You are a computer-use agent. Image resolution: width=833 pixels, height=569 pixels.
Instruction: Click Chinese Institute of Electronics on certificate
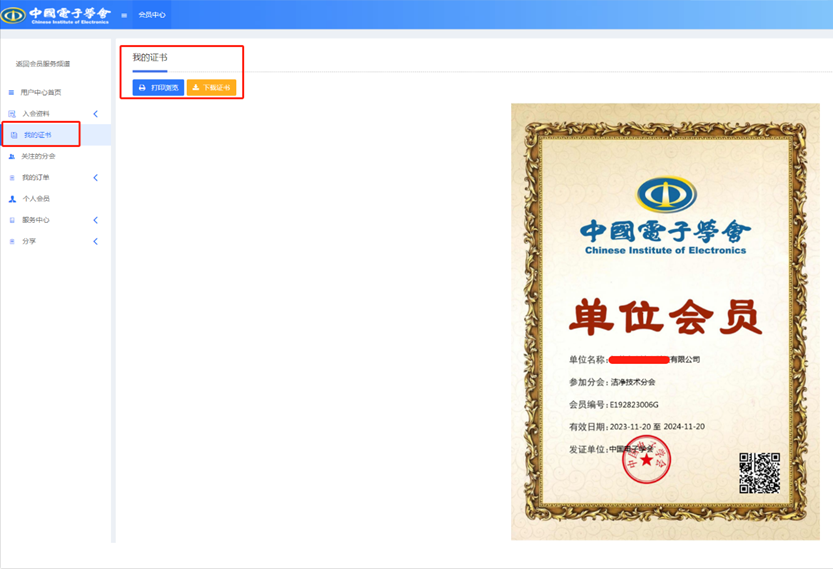coord(666,250)
